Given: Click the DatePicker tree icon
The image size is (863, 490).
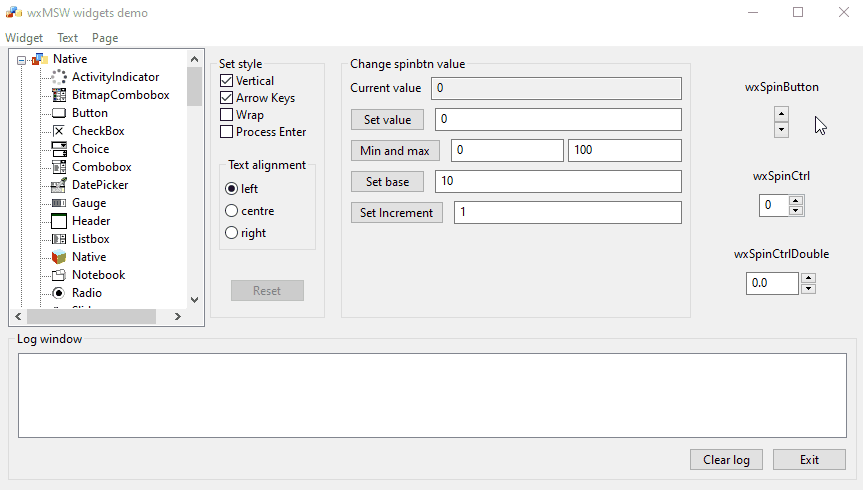Looking at the screenshot, I should [59, 185].
